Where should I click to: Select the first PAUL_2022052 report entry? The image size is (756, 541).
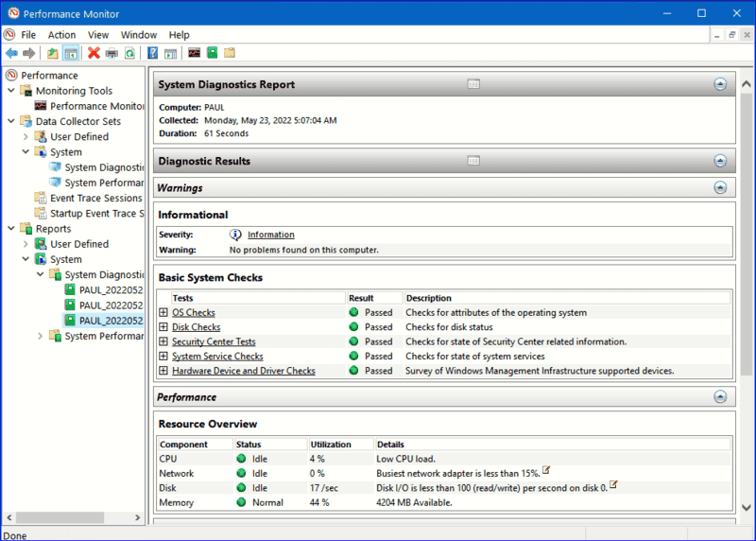point(104,290)
